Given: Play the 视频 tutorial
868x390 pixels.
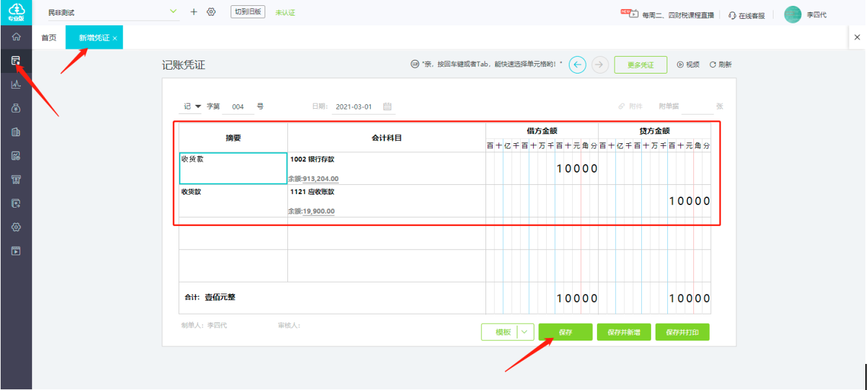Looking at the screenshot, I should click(688, 64).
